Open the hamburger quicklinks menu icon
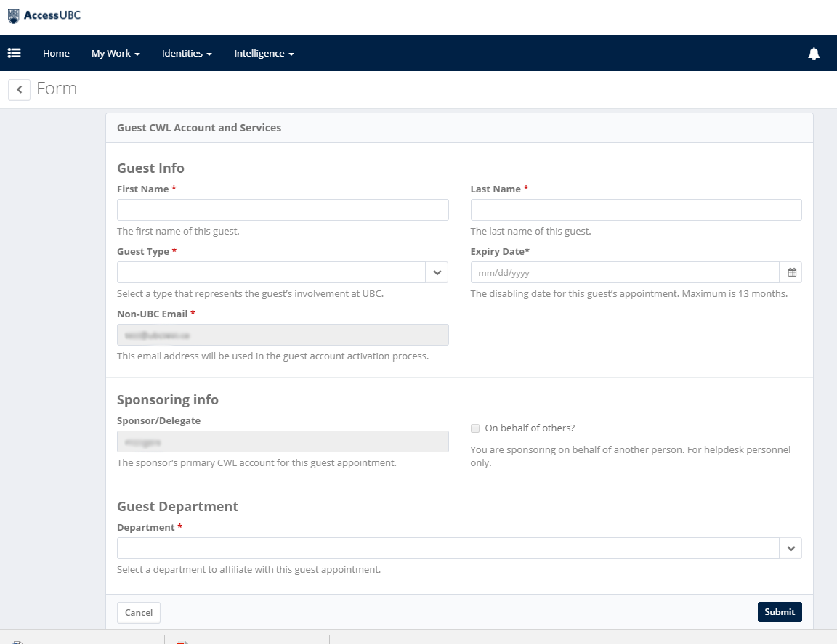This screenshot has width=837, height=644. 14,53
